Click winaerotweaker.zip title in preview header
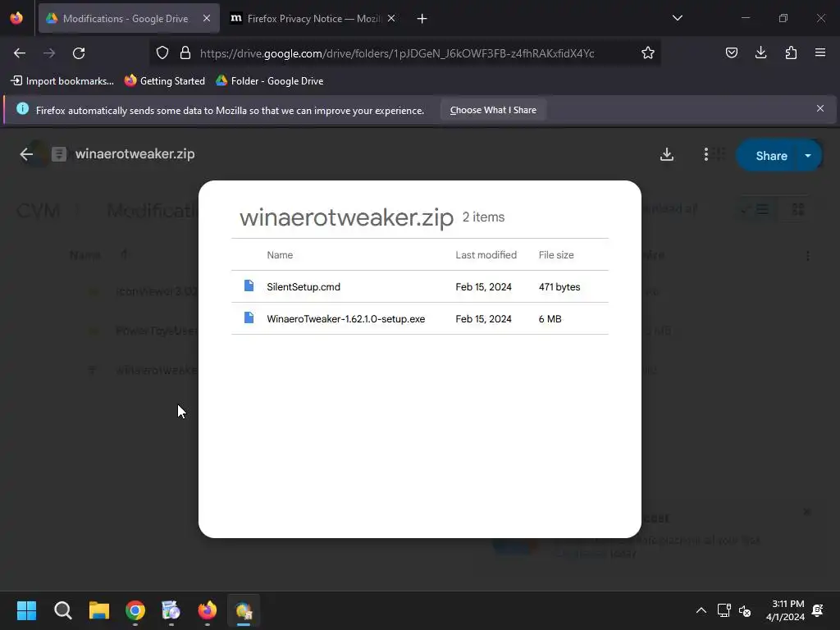Image resolution: width=840 pixels, height=630 pixels. click(135, 154)
